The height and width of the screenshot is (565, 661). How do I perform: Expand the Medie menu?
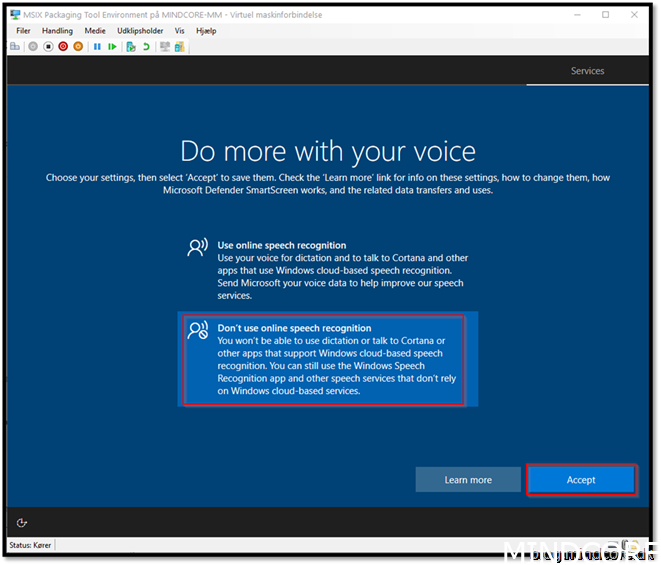coord(95,31)
